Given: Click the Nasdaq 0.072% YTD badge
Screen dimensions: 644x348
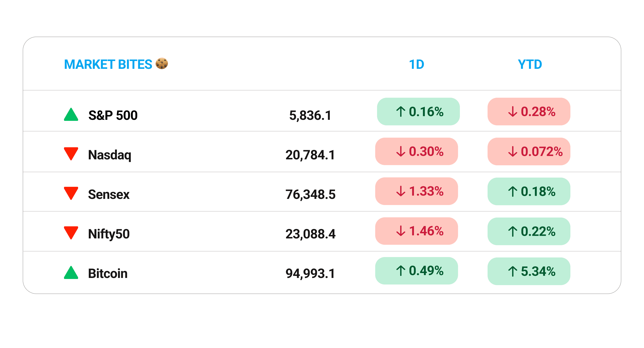Looking at the screenshot, I should [x=529, y=151].
